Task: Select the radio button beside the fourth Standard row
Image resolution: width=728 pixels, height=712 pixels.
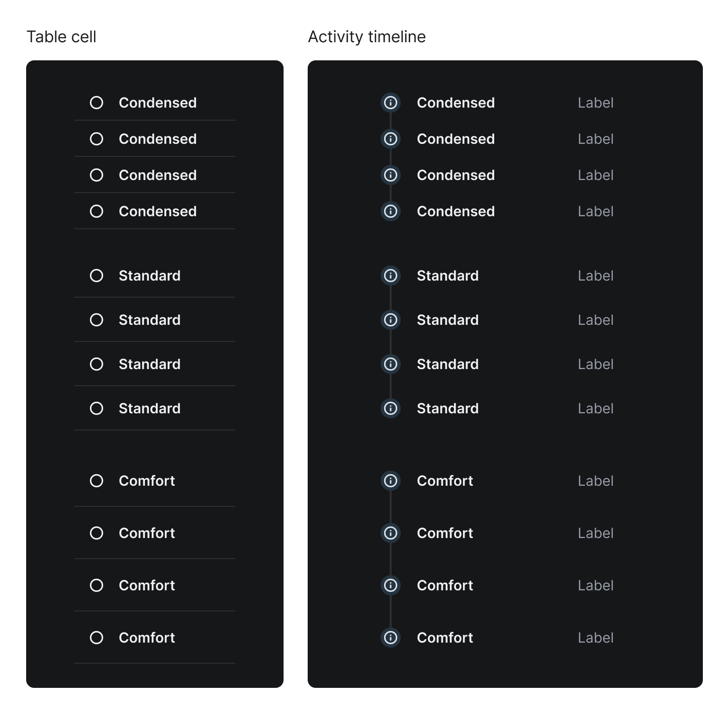Action: click(x=97, y=408)
